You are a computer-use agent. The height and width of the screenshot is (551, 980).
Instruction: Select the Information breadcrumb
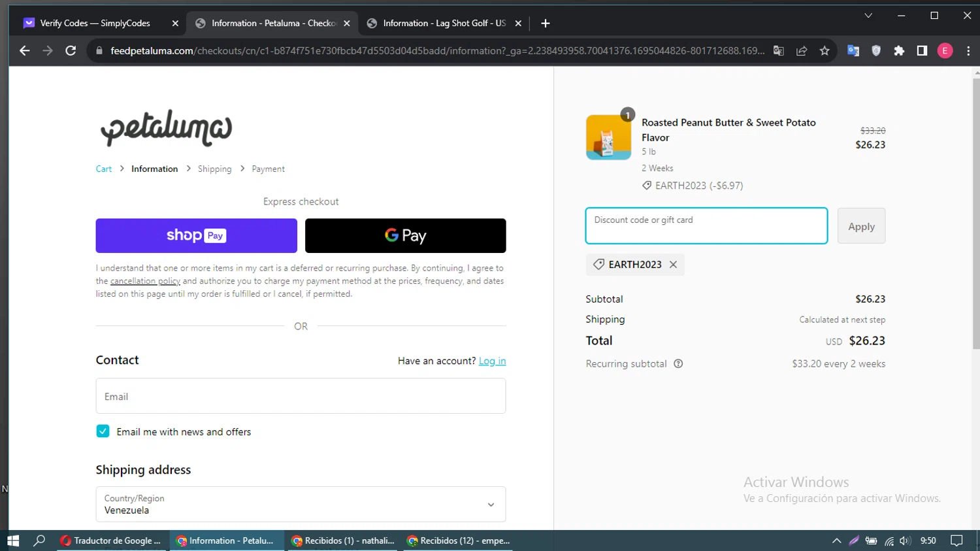154,169
